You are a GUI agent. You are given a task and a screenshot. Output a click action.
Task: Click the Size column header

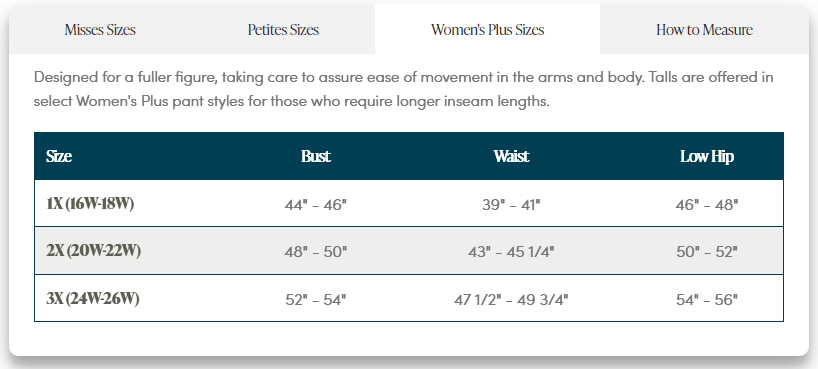59,156
